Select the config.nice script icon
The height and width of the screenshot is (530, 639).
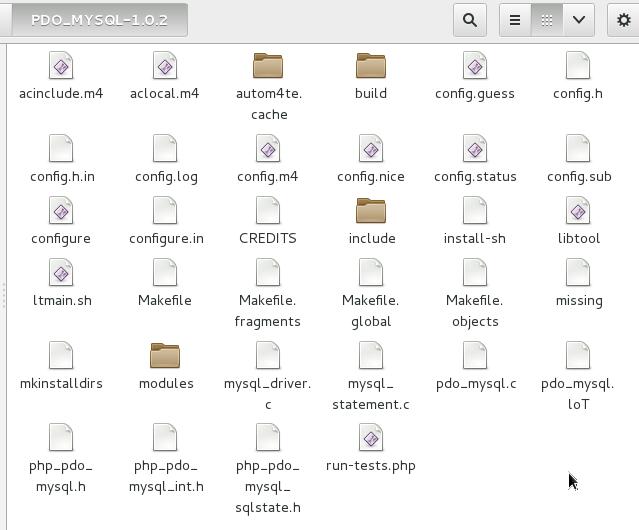pyautogui.click(x=371, y=148)
